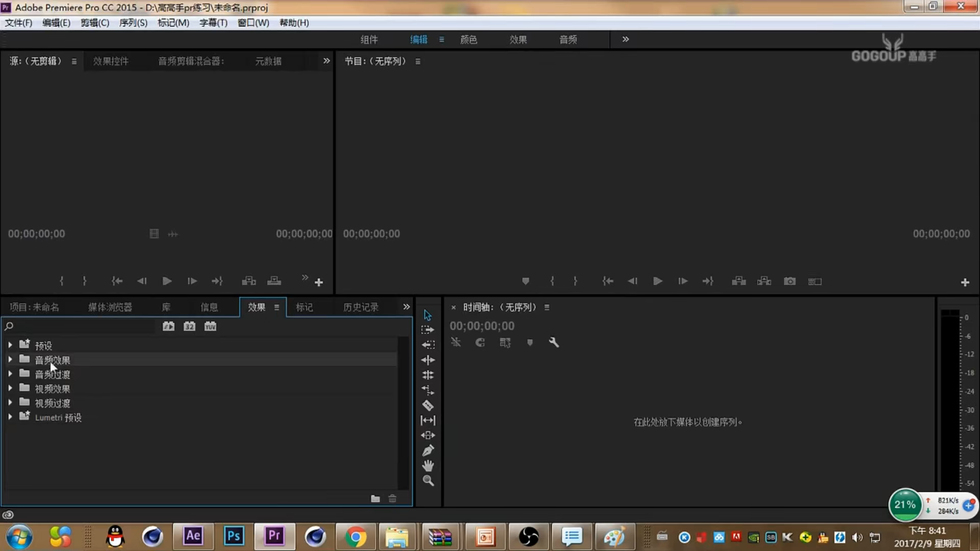Toggle linked selection in timeline
This screenshot has width=980, height=551.
click(x=505, y=342)
